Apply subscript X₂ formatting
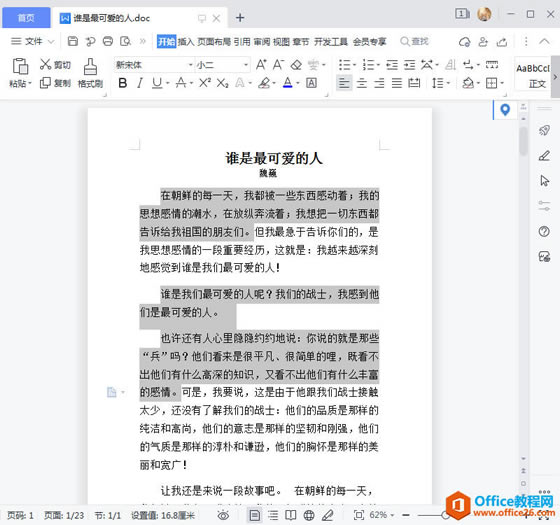 [222, 83]
